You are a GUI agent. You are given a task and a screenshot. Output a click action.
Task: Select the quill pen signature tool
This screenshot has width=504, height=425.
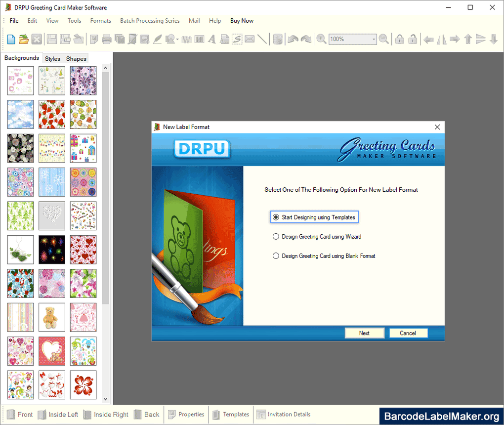coord(157,39)
